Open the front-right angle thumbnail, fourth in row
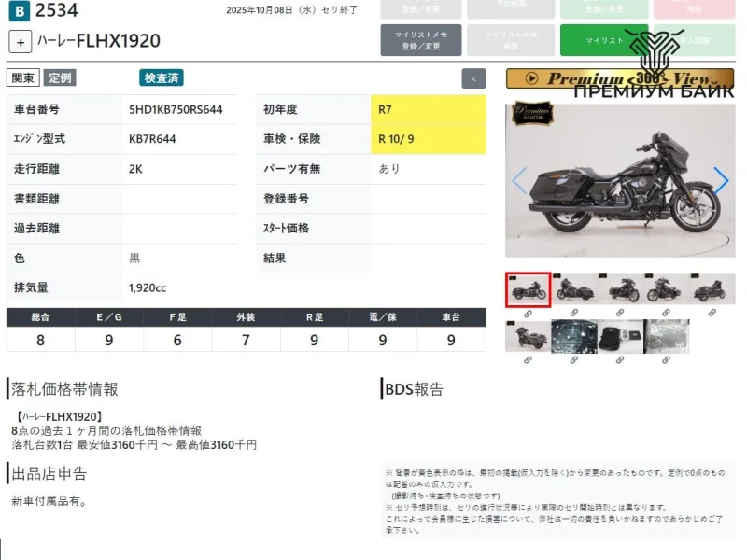The width and height of the screenshot is (747, 560). tap(666, 289)
